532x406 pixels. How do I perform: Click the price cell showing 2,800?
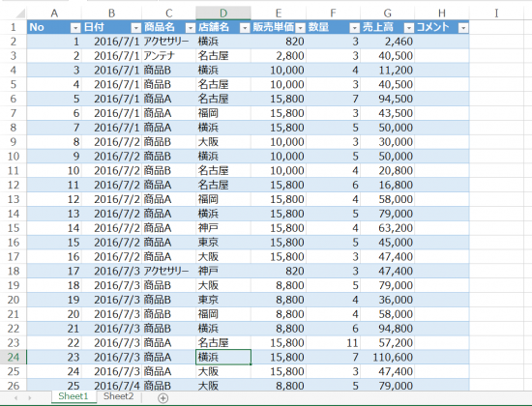[x=279, y=56]
